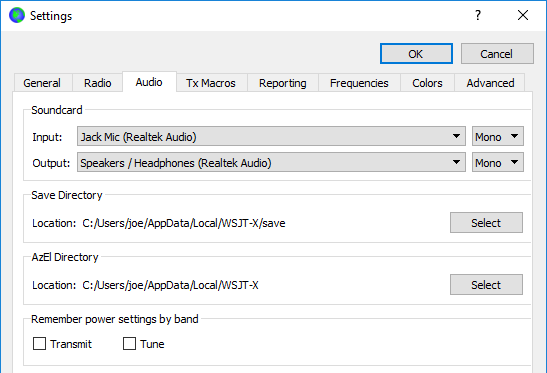Select a new AzEl Directory location
Viewport: 547px width, 373px height.
tap(486, 285)
